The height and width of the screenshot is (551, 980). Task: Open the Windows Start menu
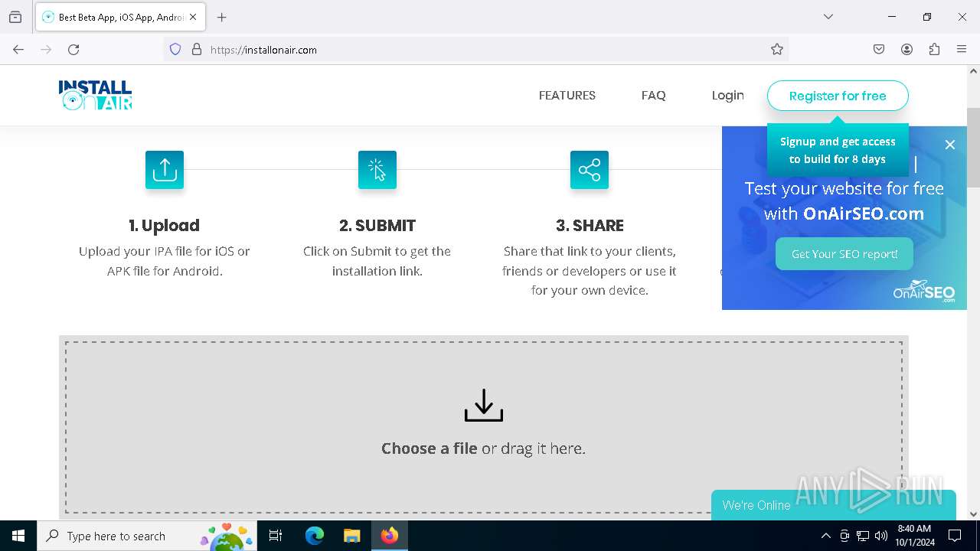click(18, 536)
